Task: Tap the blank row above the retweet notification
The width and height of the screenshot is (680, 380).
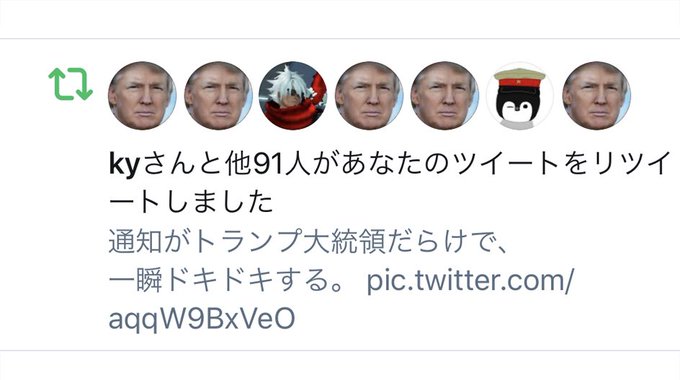Action: point(340,19)
